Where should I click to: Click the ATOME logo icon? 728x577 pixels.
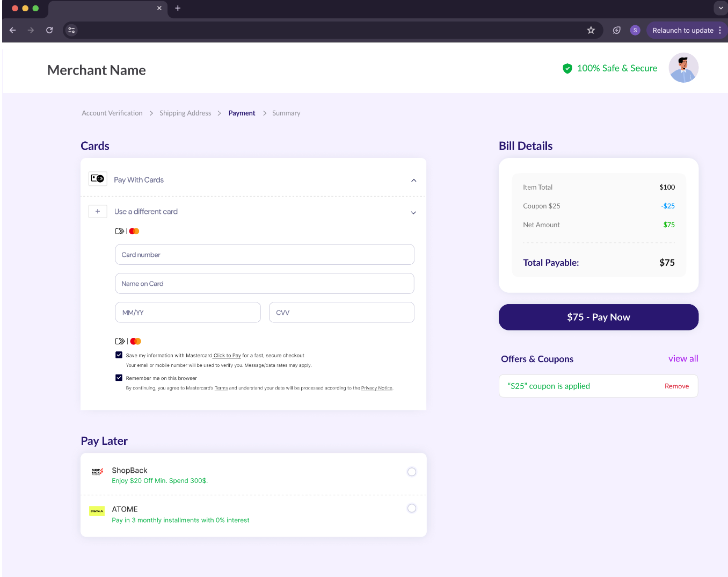tap(97, 511)
